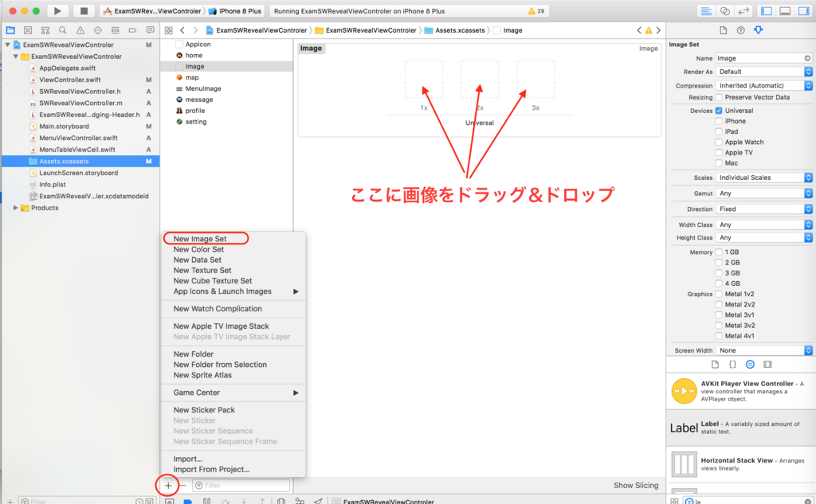Open the quick help inspector
The height and width of the screenshot is (504, 816).
point(740,30)
